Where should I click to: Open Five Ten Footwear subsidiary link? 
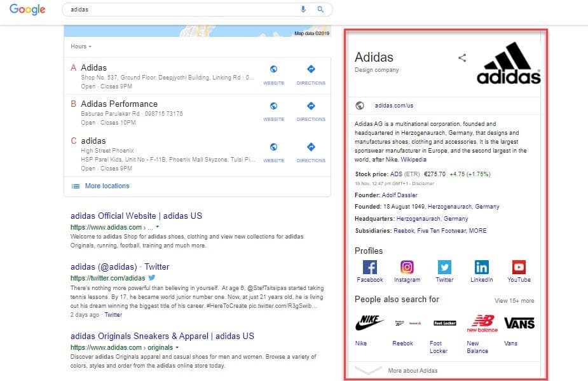(441, 230)
